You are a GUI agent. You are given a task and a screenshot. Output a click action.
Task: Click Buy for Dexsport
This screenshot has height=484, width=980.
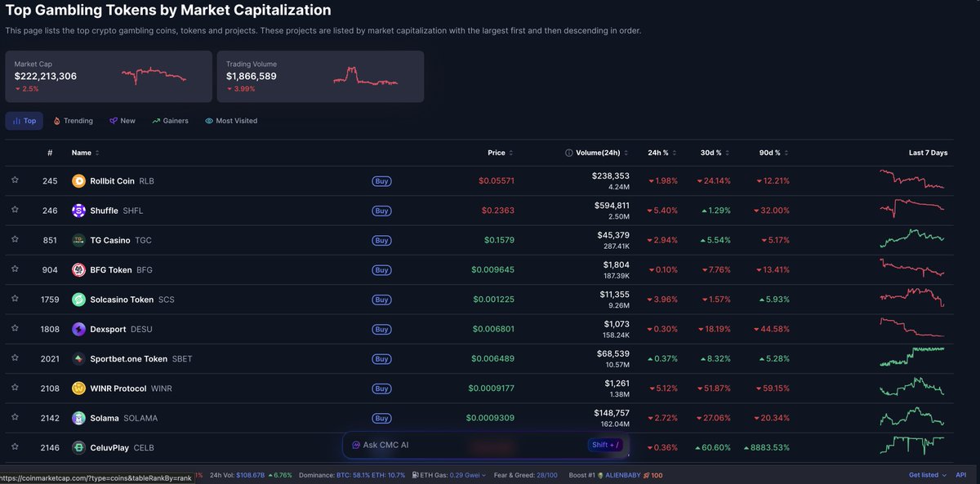(x=381, y=329)
